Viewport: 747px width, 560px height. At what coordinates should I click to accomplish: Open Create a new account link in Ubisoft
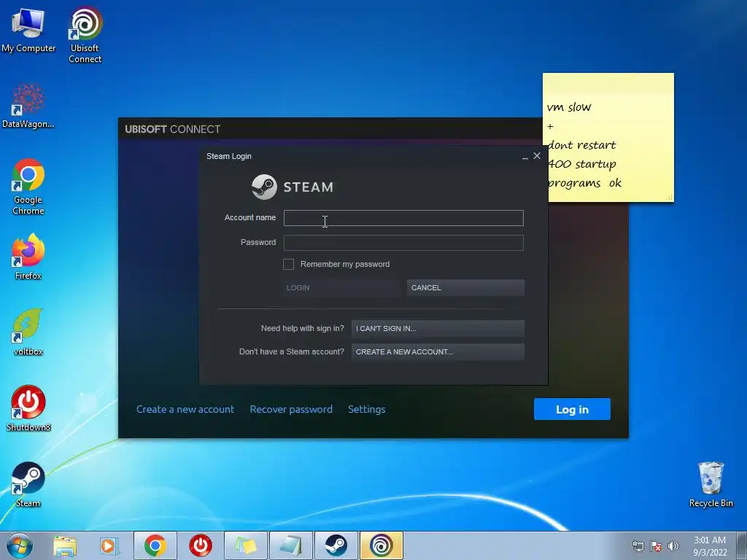click(x=185, y=409)
